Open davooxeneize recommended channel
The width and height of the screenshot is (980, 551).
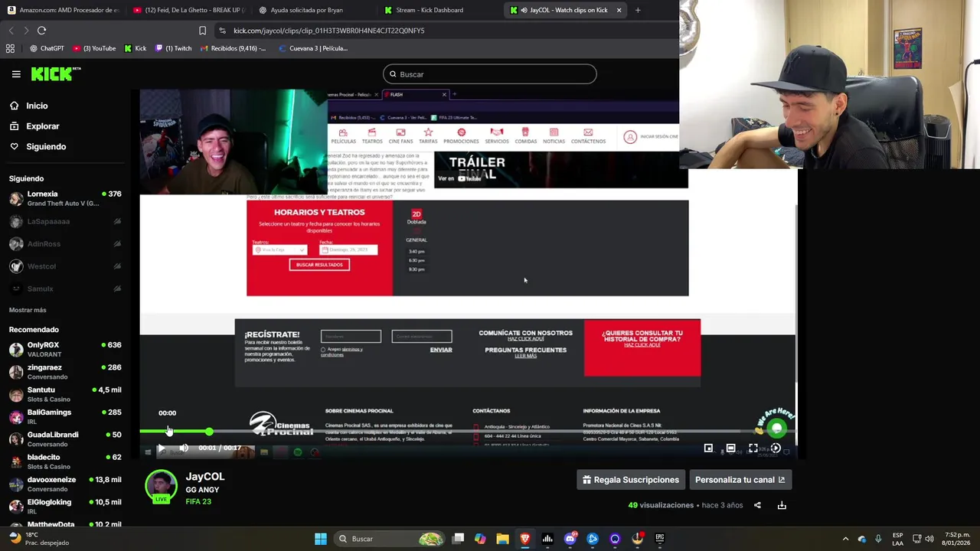tap(65, 484)
